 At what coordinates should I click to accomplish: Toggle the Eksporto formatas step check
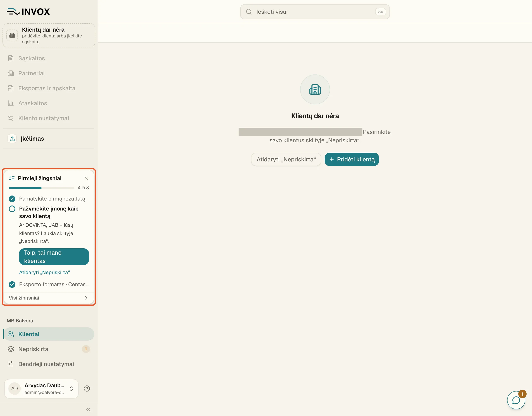click(12, 284)
